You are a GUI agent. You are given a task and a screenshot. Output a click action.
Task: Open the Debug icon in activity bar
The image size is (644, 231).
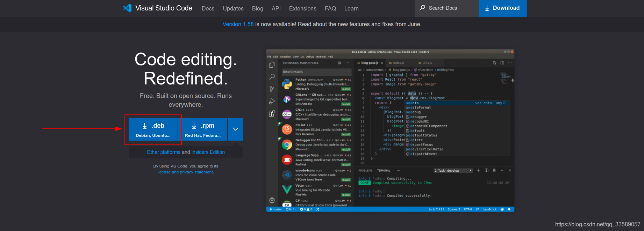tap(272, 101)
